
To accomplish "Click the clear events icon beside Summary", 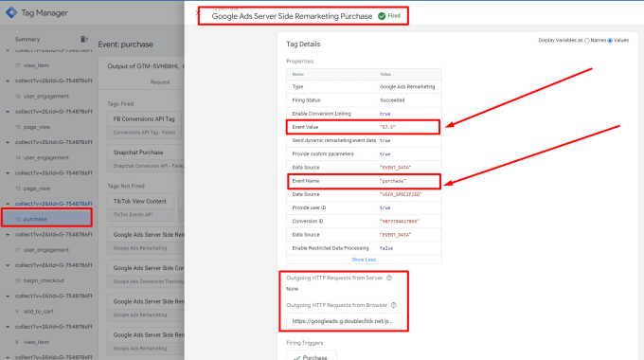I will pyautogui.click(x=83, y=39).
